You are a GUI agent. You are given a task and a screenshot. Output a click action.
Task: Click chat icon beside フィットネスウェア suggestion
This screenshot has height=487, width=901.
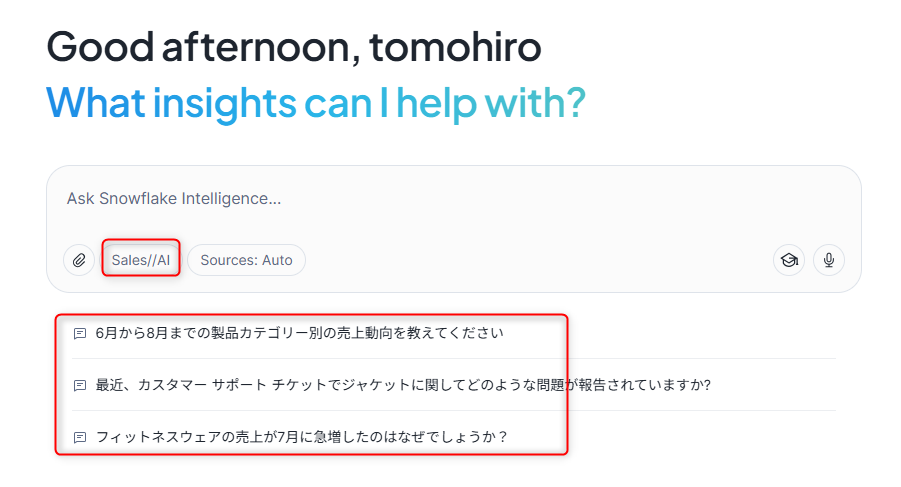coord(80,437)
